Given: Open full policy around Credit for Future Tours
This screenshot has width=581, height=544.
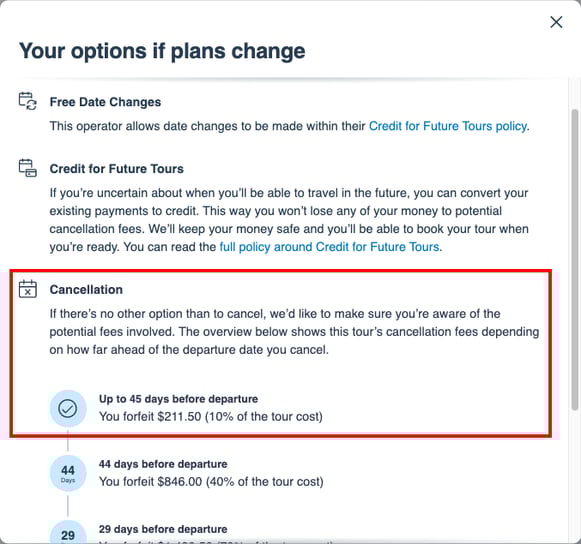Looking at the screenshot, I should (329, 247).
